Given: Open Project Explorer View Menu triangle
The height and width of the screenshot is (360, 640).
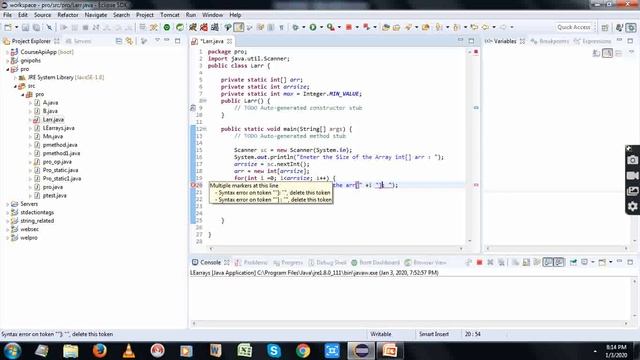Looking at the screenshot, I should [x=157, y=40].
